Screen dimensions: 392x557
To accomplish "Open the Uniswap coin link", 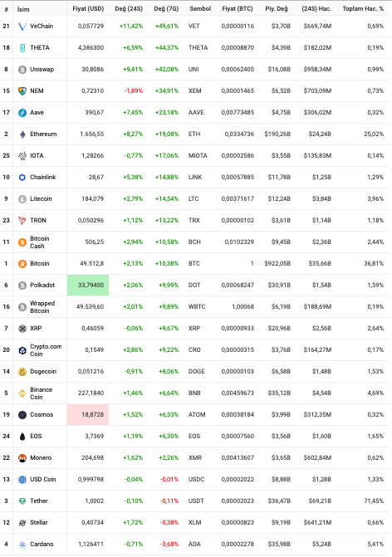I will point(42,69).
